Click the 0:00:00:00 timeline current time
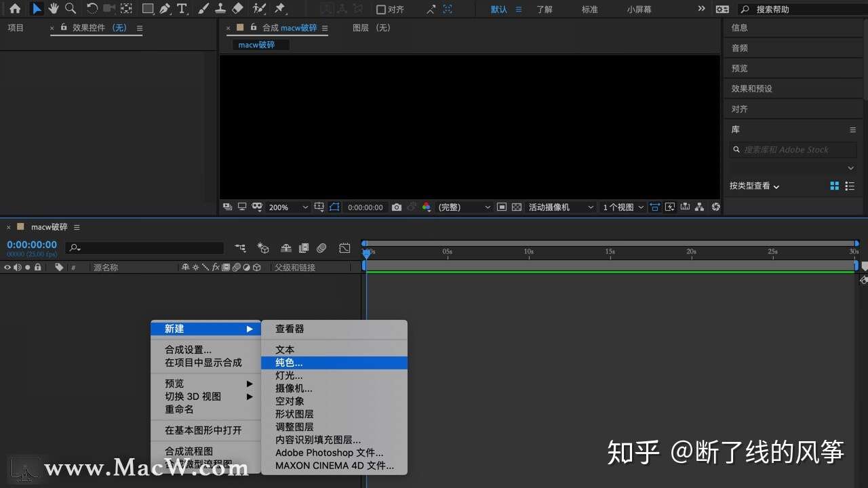 point(32,245)
